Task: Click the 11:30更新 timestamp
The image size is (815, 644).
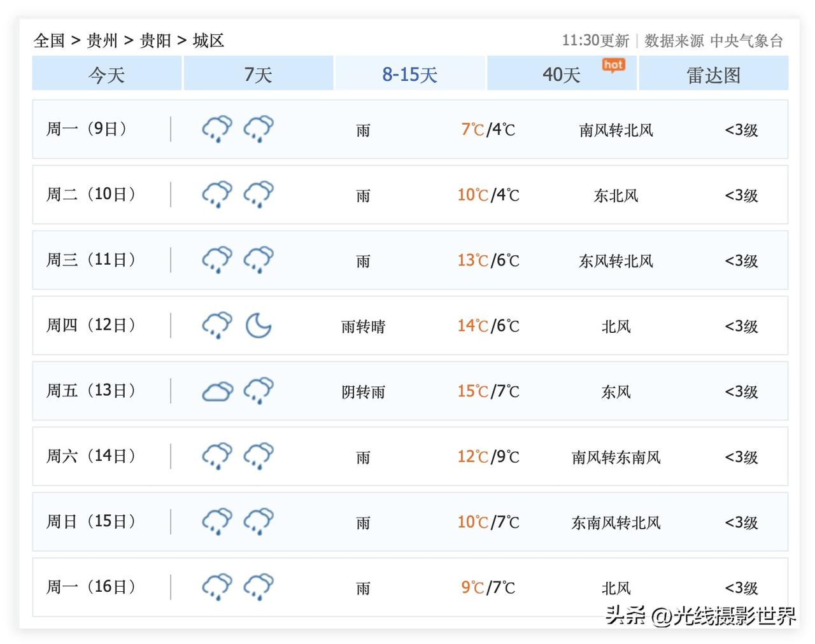Action: click(595, 40)
